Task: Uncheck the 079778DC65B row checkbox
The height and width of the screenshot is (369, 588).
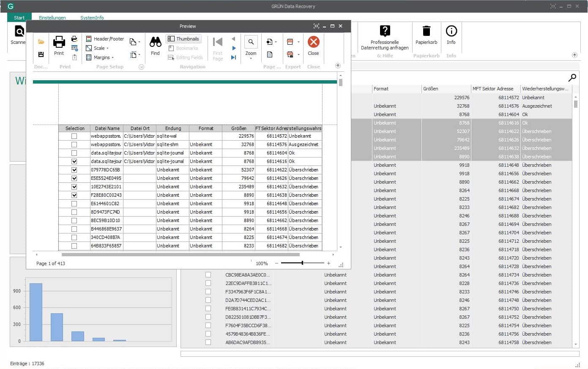Action: click(74, 170)
